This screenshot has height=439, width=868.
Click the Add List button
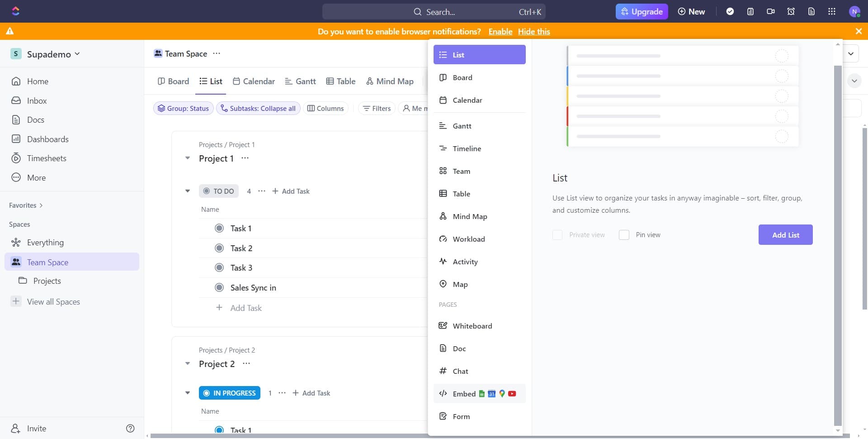click(x=785, y=234)
